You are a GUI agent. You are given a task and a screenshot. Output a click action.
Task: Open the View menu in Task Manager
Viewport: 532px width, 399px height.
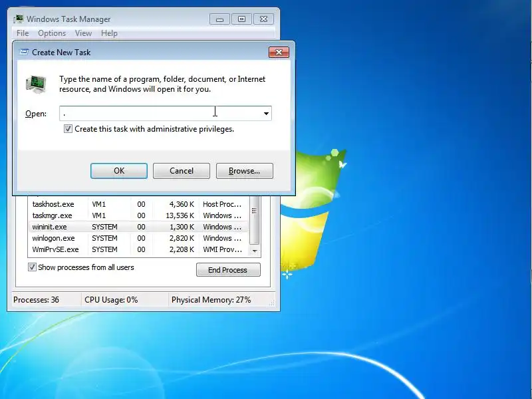click(84, 33)
